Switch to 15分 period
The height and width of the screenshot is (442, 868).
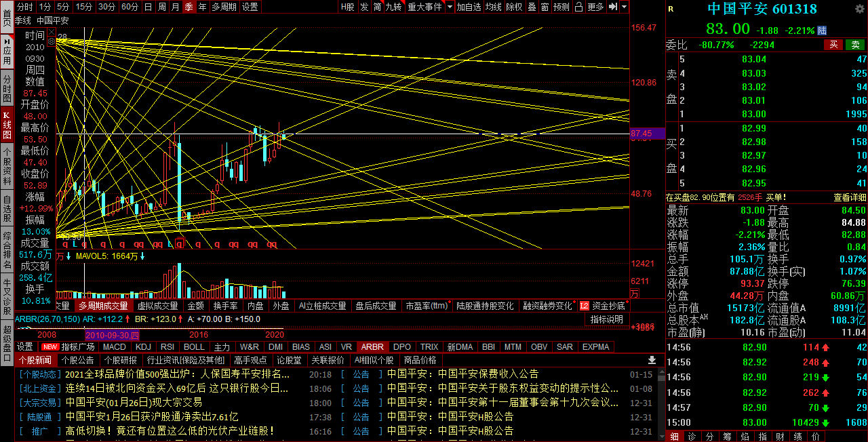click(84, 7)
